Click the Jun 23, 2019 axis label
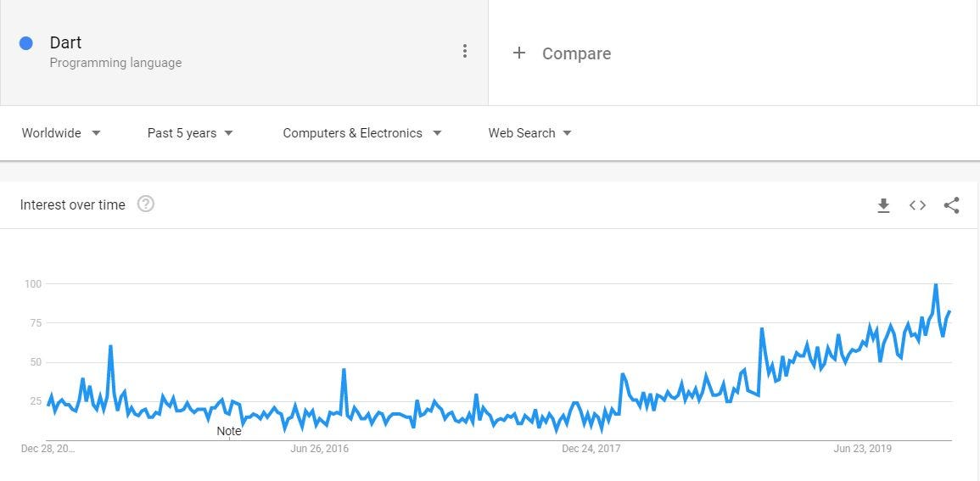The width and height of the screenshot is (980, 481). (x=863, y=449)
